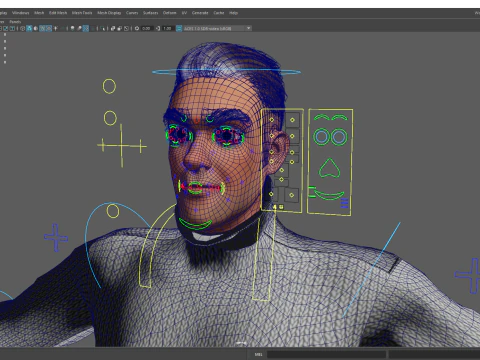Click the wireframe display icon in panel toolbar
Screen dimensions: 480x360
pos(22,28)
